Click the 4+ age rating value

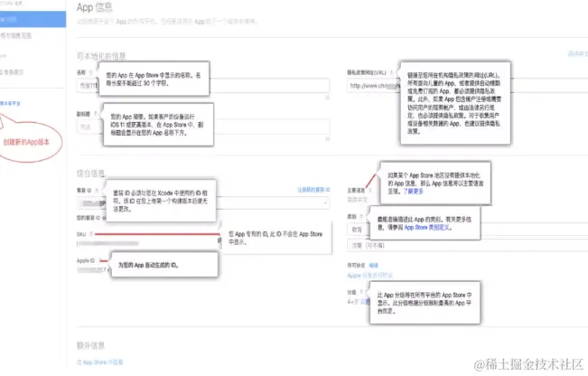coord(353,301)
